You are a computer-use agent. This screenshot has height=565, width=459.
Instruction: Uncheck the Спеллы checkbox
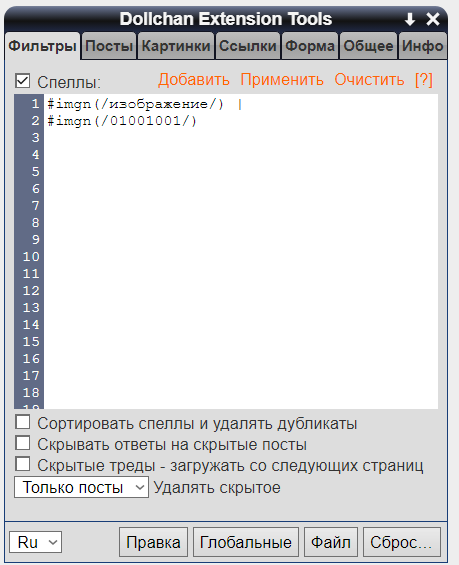(22, 81)
